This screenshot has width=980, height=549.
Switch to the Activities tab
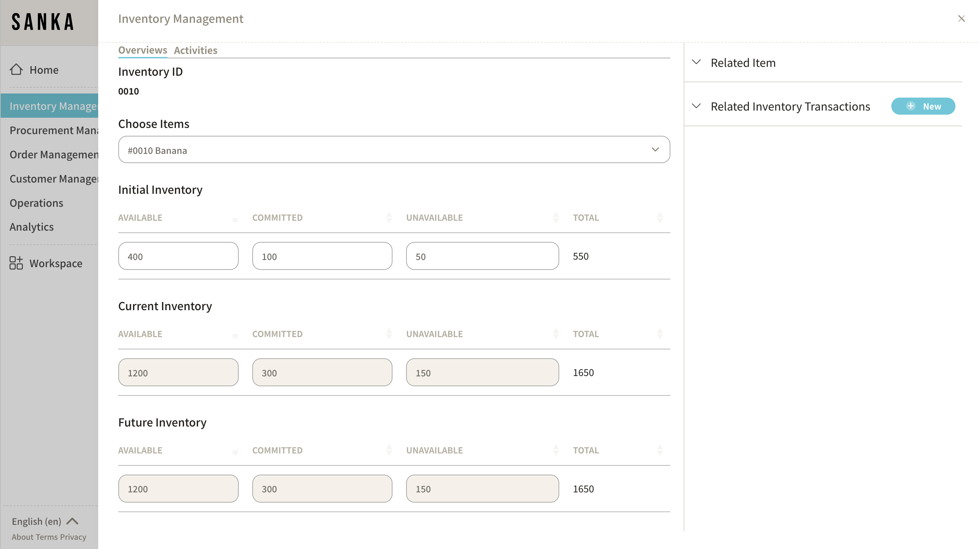coord(195,50)
